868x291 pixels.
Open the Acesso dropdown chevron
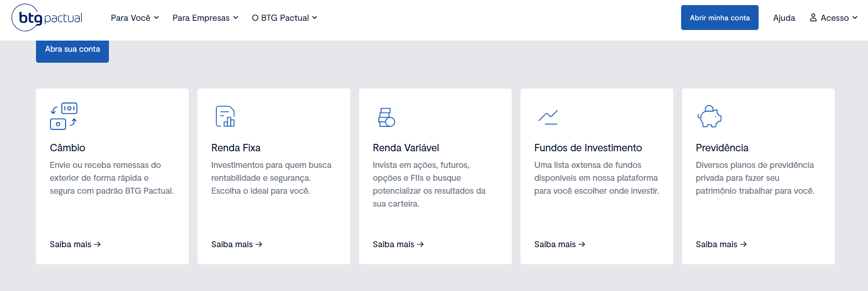coord(855,18)
